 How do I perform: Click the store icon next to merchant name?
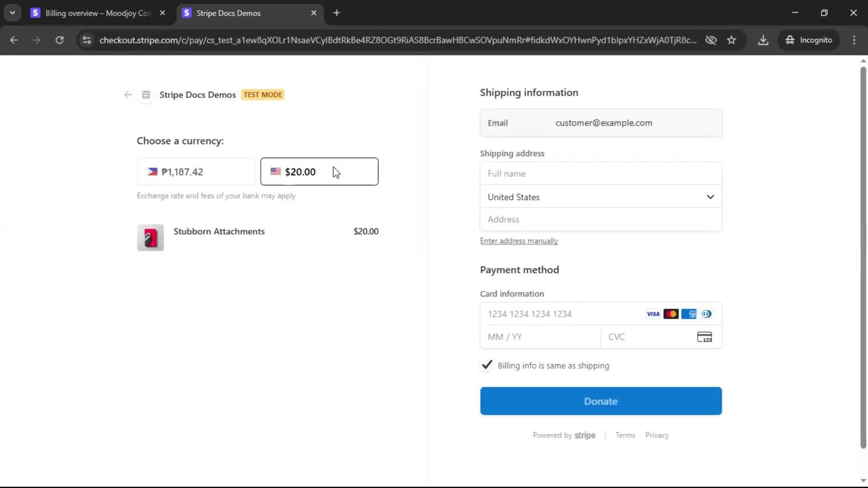[x=146, y=95]
